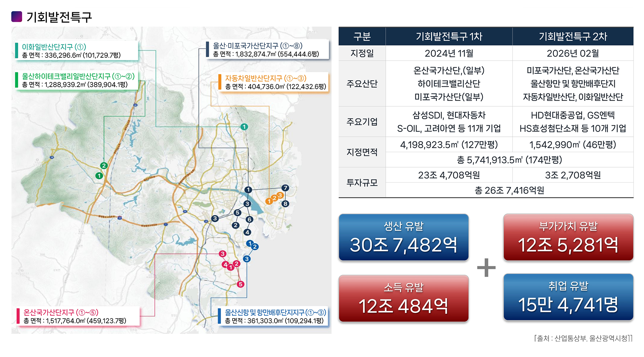Click the 2024년 11월 cell

click(x=449, y=53)
